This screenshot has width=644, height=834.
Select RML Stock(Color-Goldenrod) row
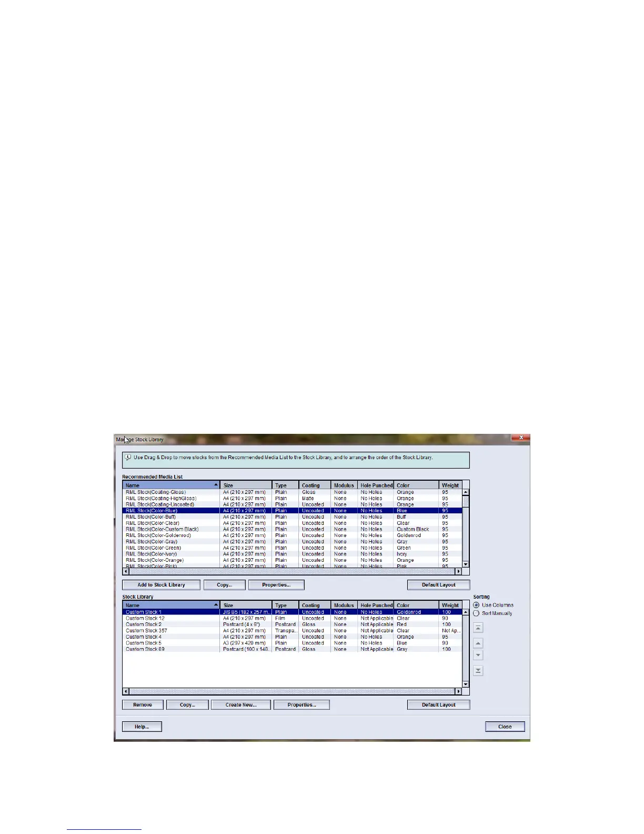point(293,535)
